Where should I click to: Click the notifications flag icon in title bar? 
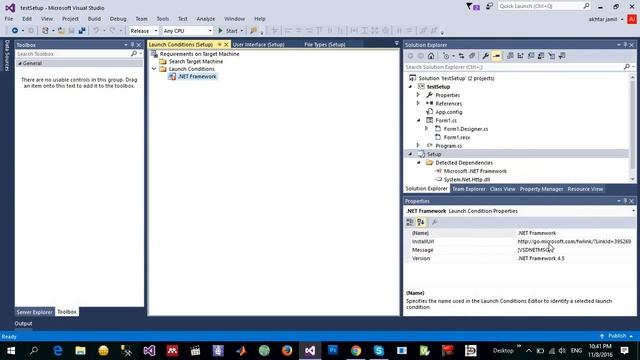473,7
